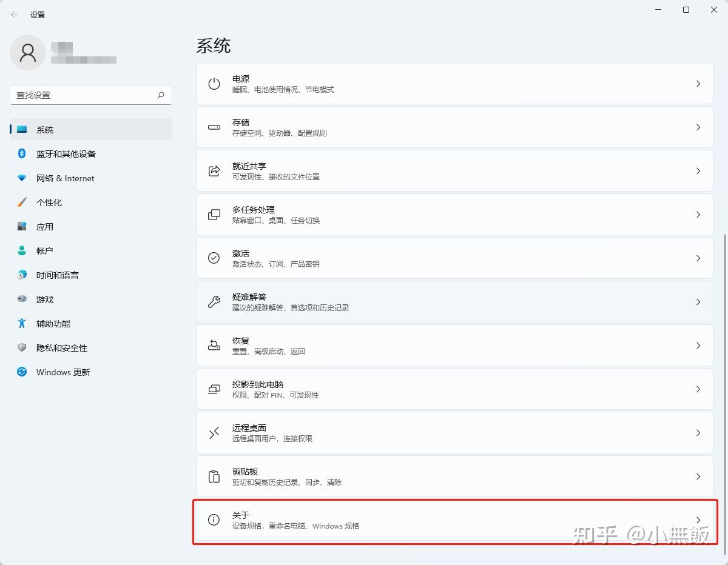728x565 pixels.
Task: Click the Bluetooth icon in the sidebar
Action: pos(22,154)
